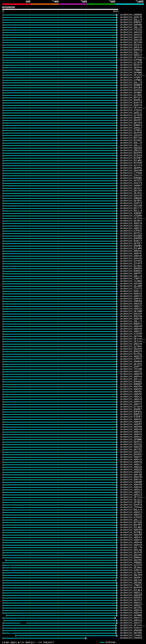Select hit label UniRef100_O81368
This screenshot has width=146, height=644.
pos(131,206)
